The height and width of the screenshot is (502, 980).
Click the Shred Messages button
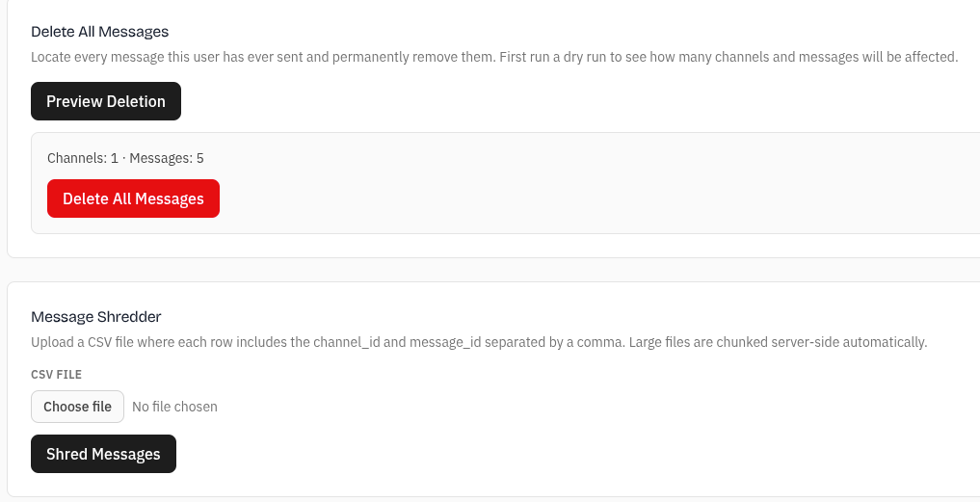103,454
